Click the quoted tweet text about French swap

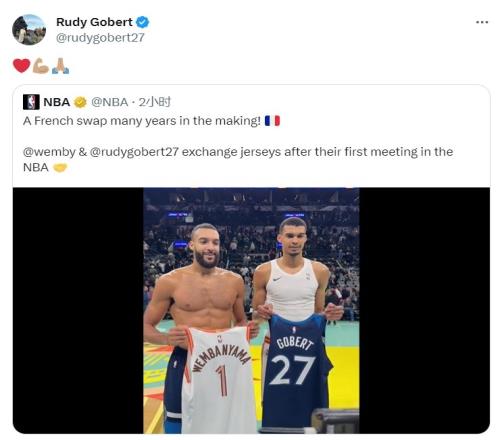click(x=142, y=121)
